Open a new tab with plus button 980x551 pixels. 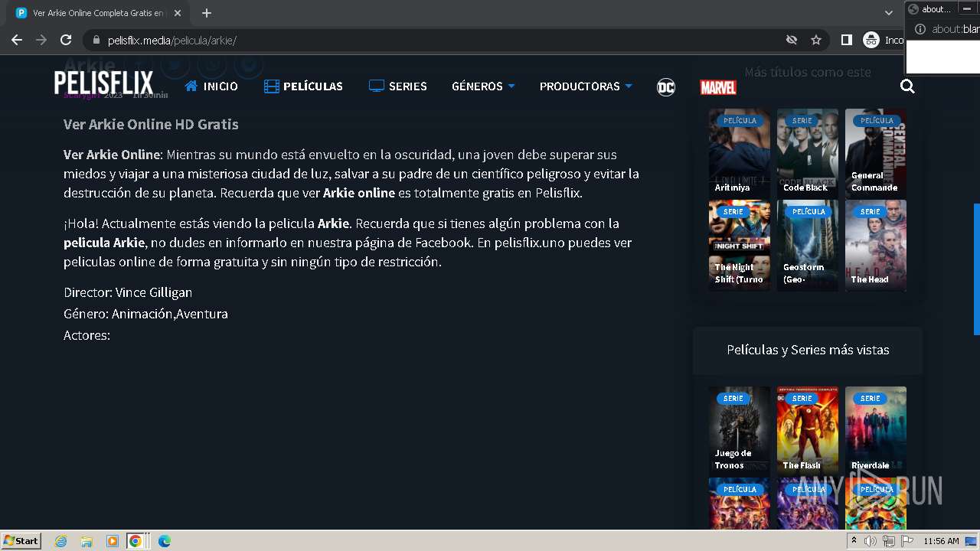207,13
